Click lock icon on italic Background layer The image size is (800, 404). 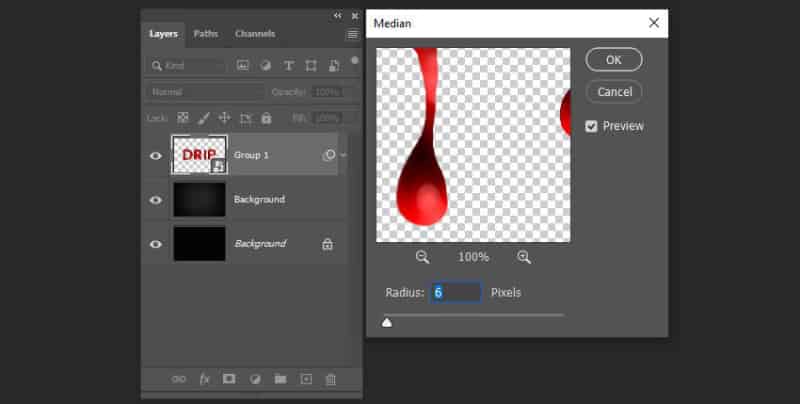coord(328,244)
